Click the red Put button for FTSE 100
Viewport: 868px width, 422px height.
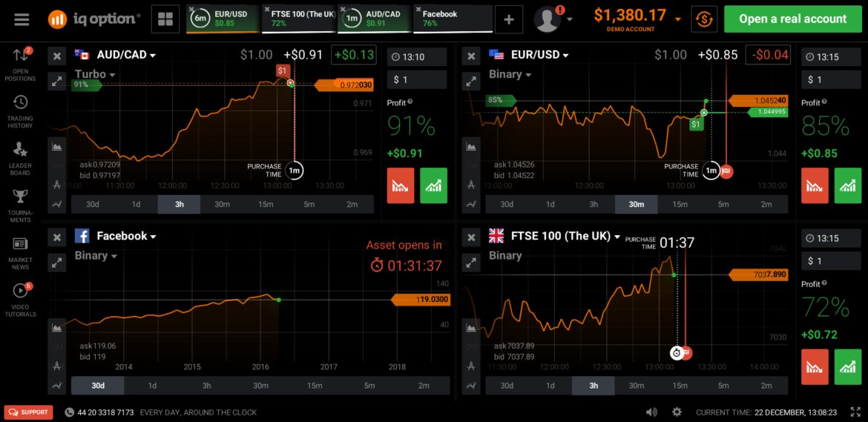click(x=815, y=366)
